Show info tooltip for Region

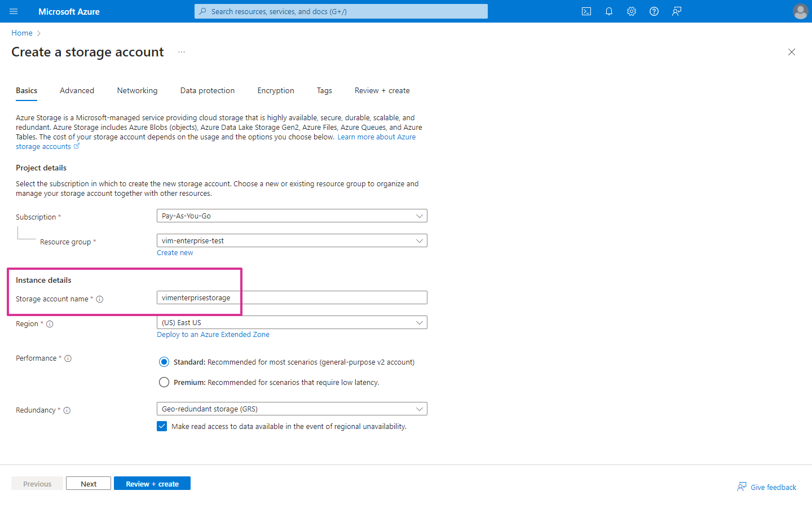coord(50,324)
